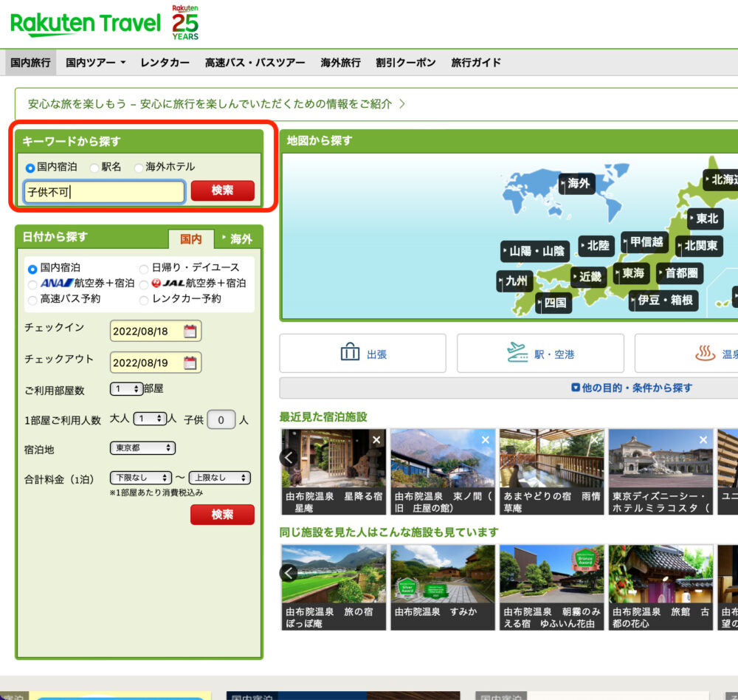Select 伊豆・箱根 region on the map
738x700 pixels.
pyautogui.click(x=663, y=301)
